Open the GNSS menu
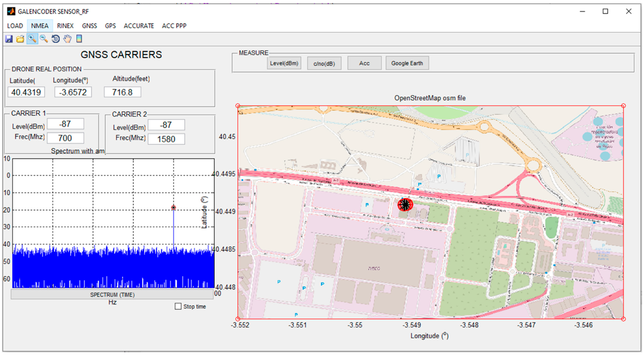This screenshot has height=355, width=644. [x=89, y=26]
